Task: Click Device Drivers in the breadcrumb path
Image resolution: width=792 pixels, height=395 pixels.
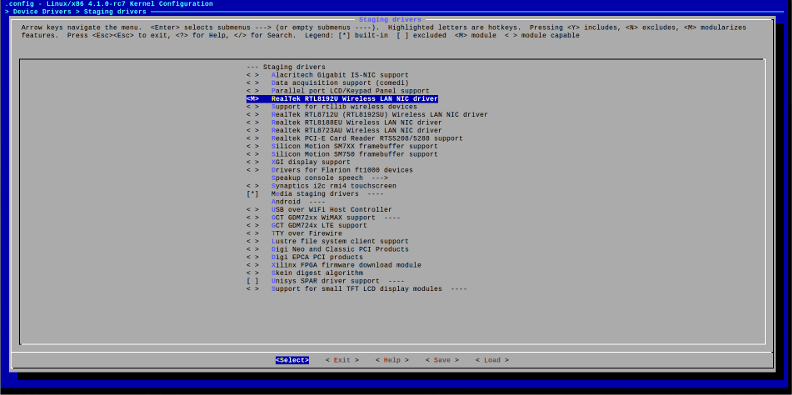Action: coord(42,11)
